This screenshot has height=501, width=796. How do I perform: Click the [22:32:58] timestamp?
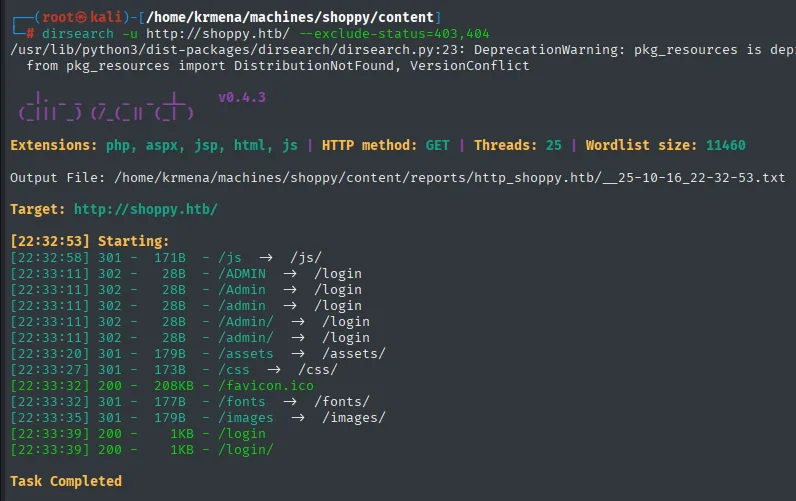[50, 258]
